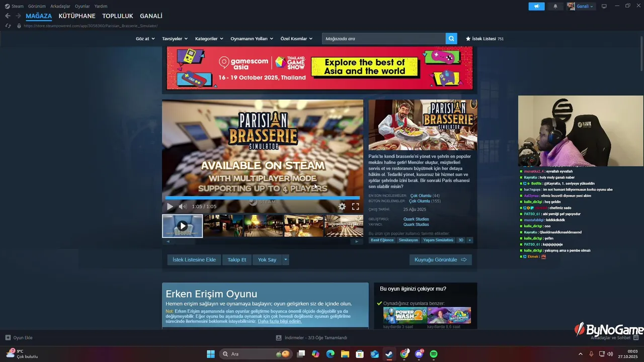Screen dimensions: 644x362
Task: Go forward with the right arrow
Action: (18, 16)
